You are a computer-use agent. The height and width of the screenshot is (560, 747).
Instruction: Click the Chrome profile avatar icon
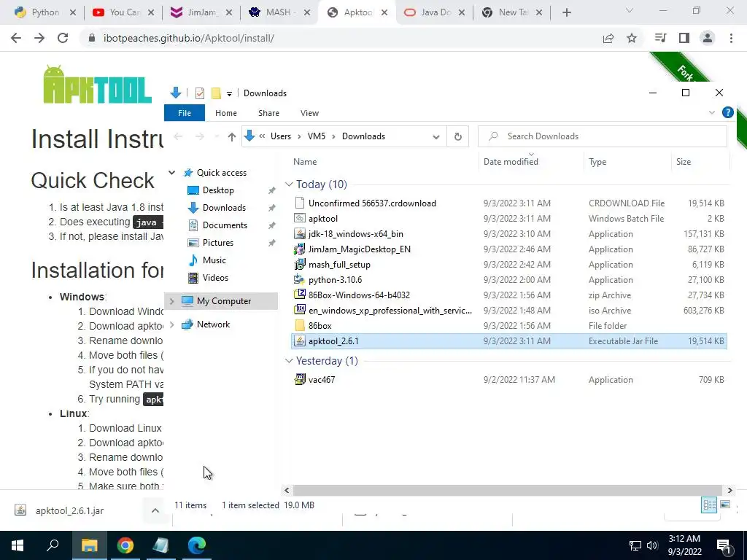tap(708, 38)
